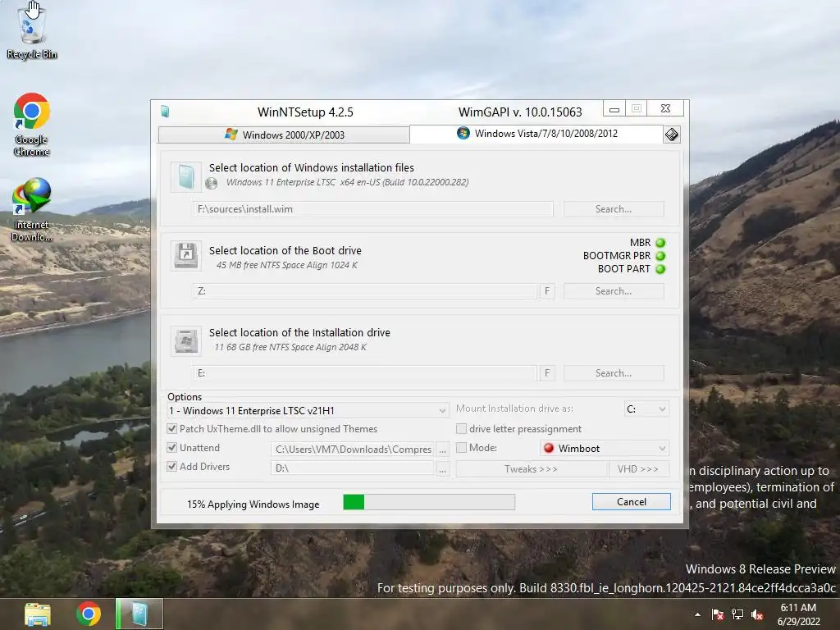
Task: Click the CD icon beside Windows 11 Enterprise info
Action: tap(212, 183)
